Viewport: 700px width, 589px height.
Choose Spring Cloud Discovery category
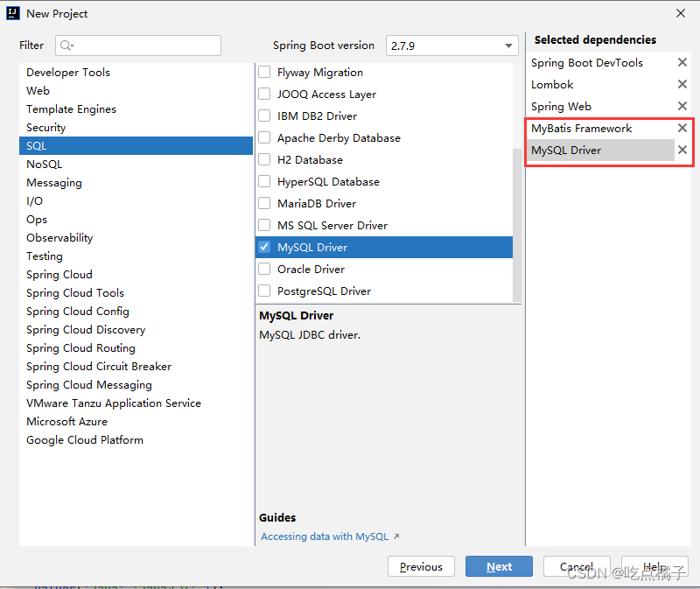click(136, 330)
